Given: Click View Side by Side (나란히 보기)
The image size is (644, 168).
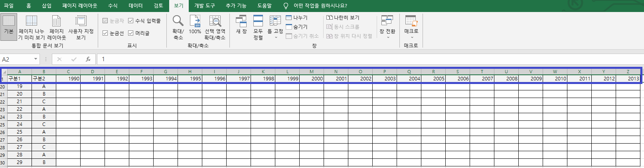Looking at the screenshot, I should pyautogui.click(x=343, y=18).
